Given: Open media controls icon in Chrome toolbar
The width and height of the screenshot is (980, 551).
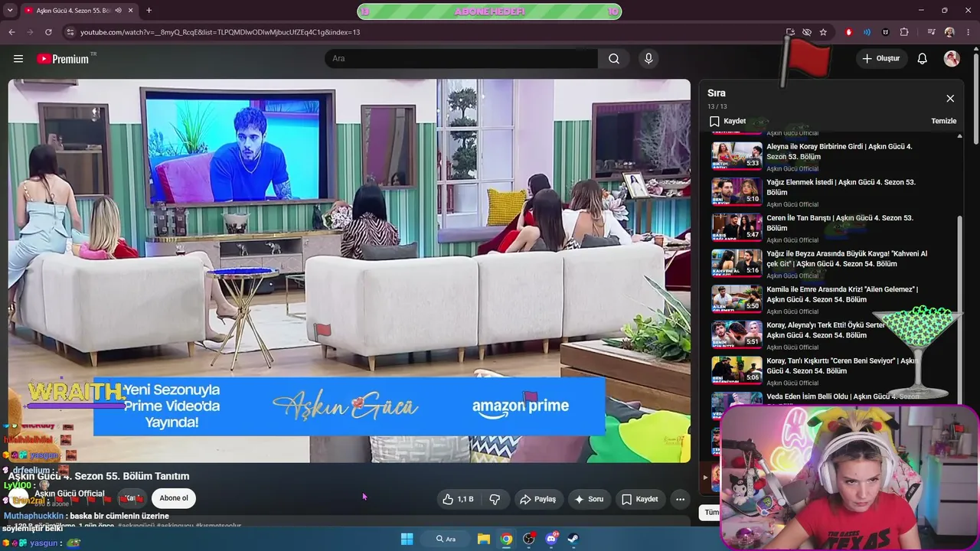Looking at the screenshot, I should 931,32.
